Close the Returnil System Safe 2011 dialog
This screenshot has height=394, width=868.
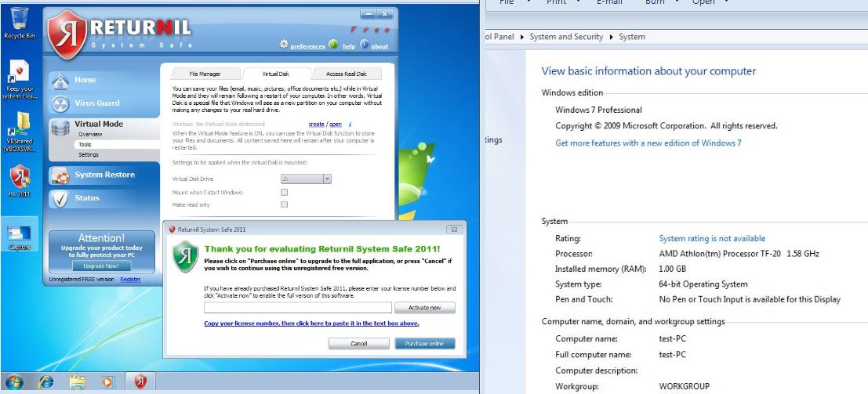[454, 229]
